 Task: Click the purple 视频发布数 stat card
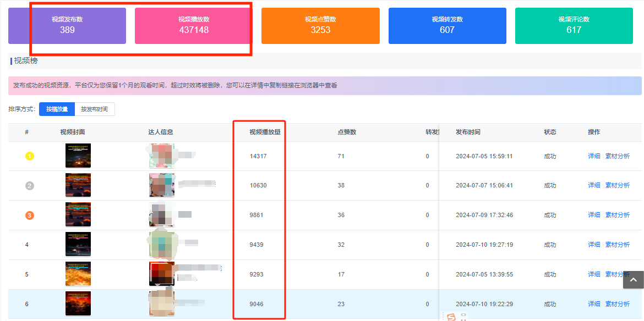[x=67, y=25]
